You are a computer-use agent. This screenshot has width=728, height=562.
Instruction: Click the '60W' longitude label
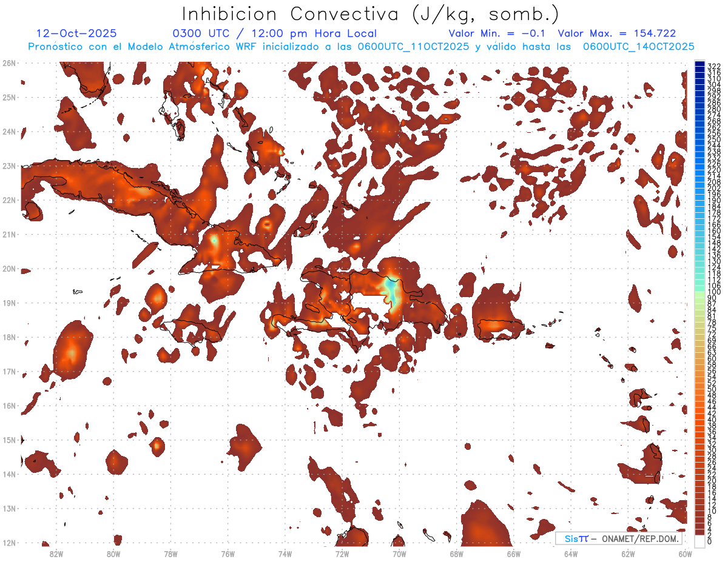point(685,554)
